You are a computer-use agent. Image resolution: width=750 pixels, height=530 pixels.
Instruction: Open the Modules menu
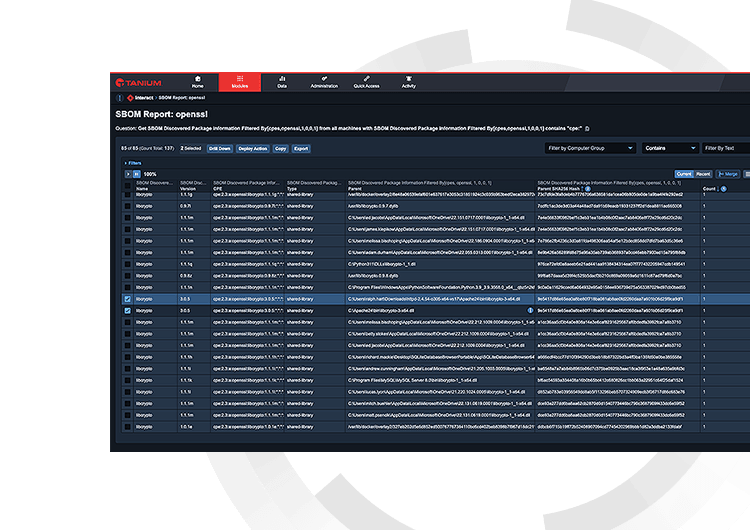pos(240,82)
